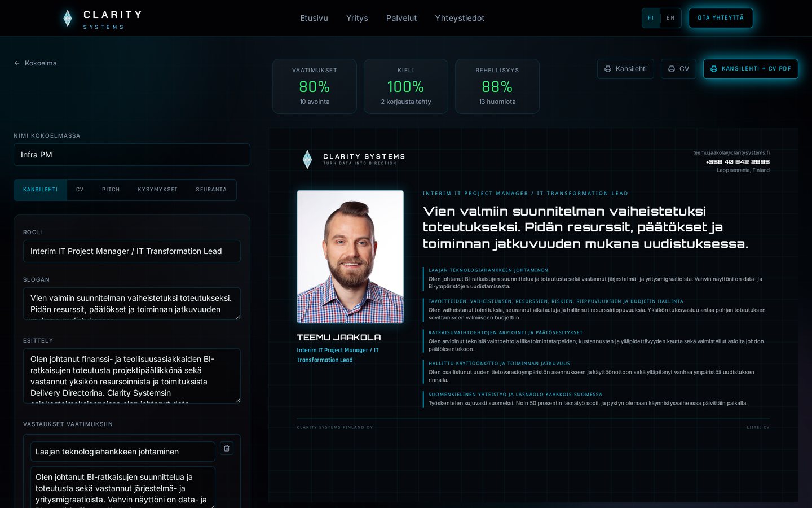Click the printer icon on Kansilehti + CV PDF
This screenshot has width=812, height=508.
click(x=714, y=69)
